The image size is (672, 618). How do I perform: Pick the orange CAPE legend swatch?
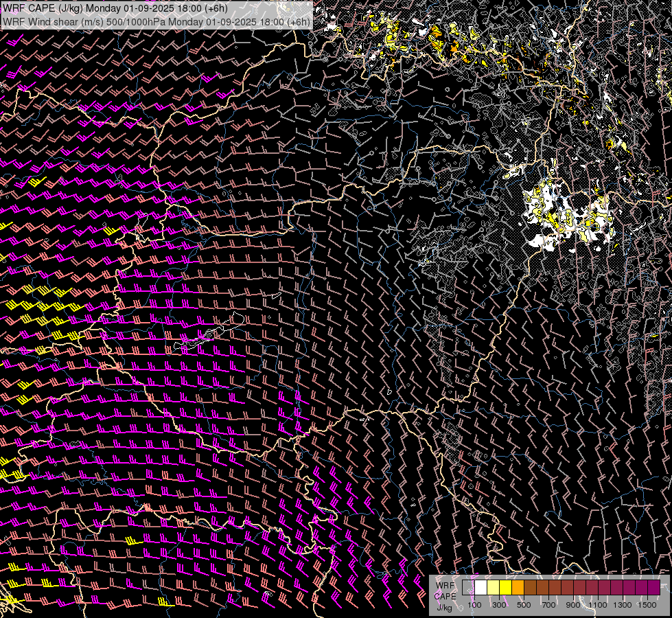click(x=518, y=587)
